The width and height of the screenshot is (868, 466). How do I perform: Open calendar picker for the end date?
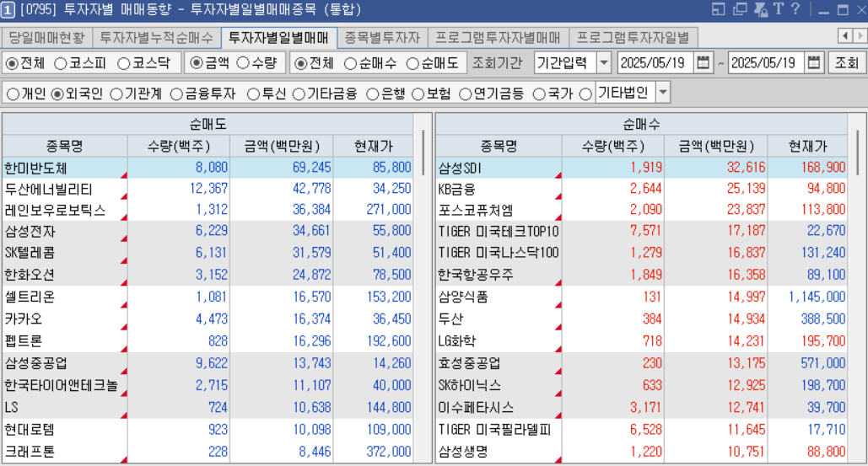(814, 62)
